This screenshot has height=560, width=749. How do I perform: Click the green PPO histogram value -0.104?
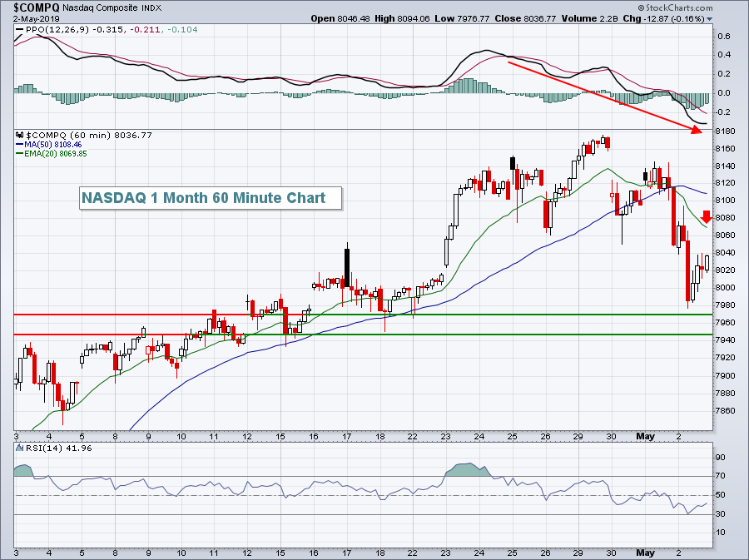pos(181,30)
